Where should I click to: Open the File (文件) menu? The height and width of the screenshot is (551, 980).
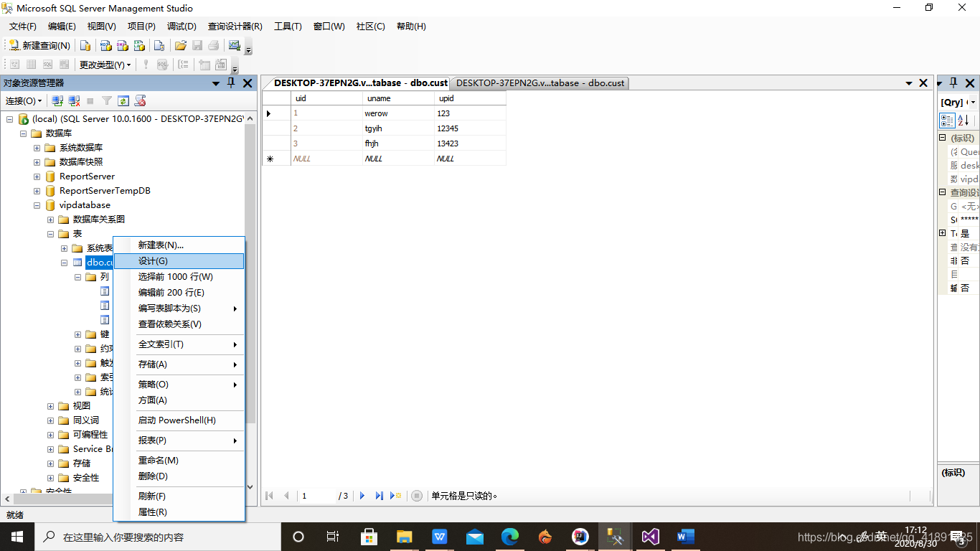coord(22,27)
